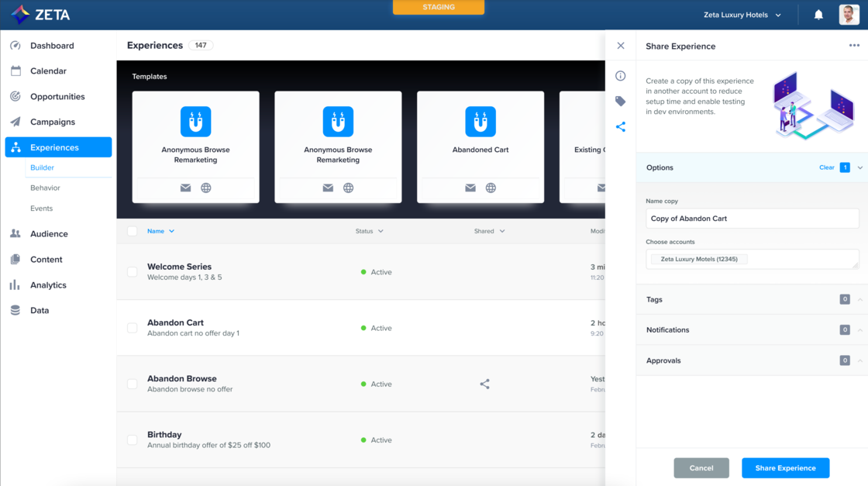Click the web globe icon on first template
This screenshot has height=486, width=868.
pos(206,188)
